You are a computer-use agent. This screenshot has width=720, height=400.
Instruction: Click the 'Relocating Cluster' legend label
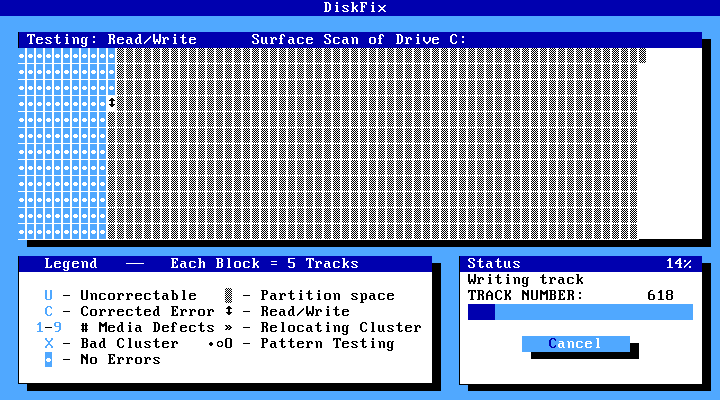point(341,327)
